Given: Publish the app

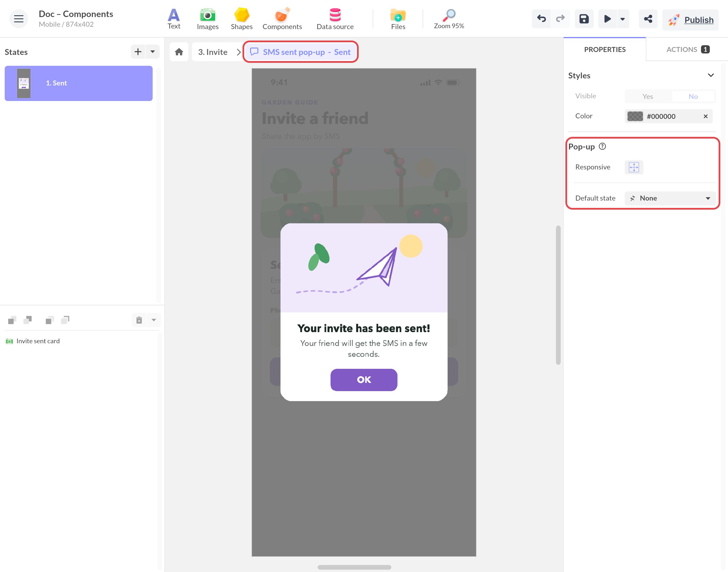Looking at the screenshot, I should tap(690, 20).
